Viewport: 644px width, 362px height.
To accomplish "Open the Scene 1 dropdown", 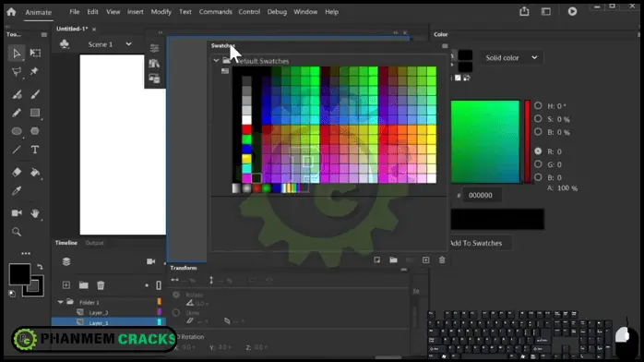I will 128,44.
